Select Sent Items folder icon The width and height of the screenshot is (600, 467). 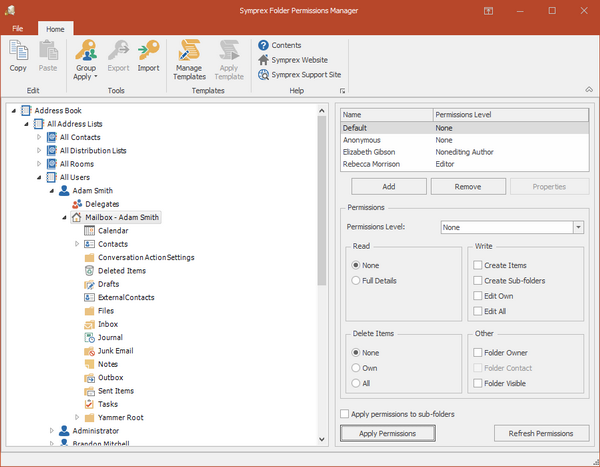[89, 391]
